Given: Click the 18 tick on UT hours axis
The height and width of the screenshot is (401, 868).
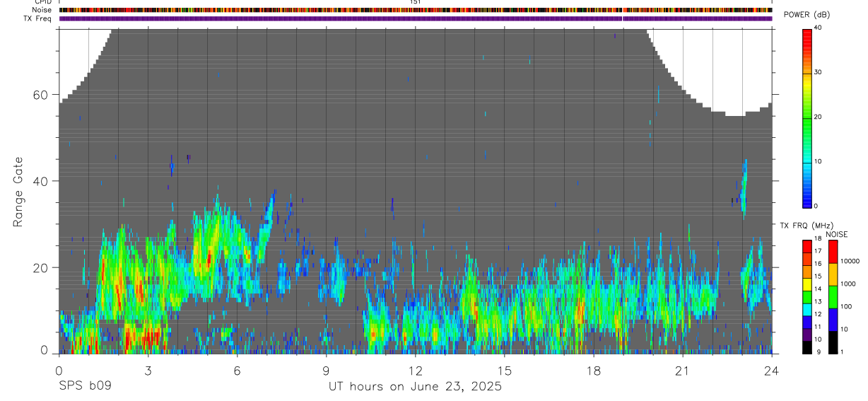Looking at the screenshot, I should click(594, 371).
